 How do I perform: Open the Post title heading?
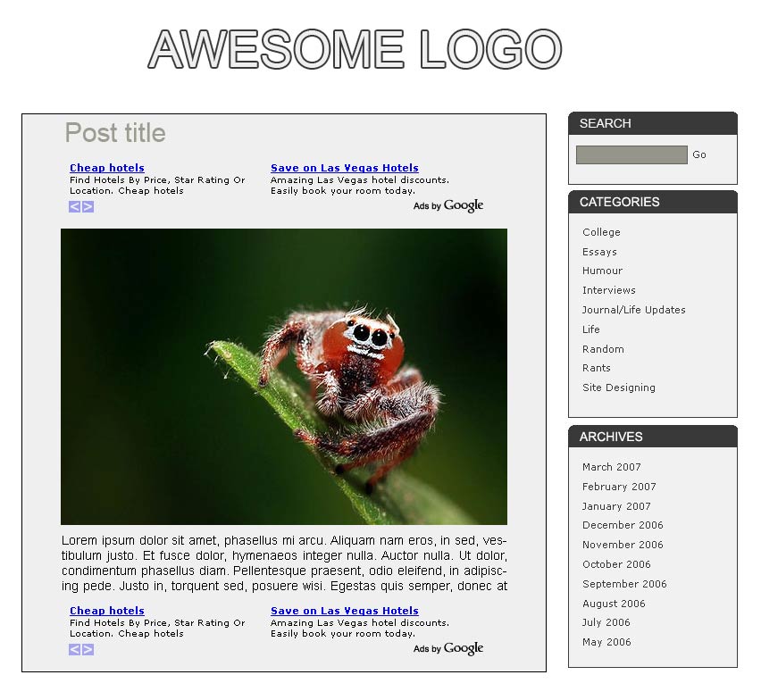coord(115,133)
